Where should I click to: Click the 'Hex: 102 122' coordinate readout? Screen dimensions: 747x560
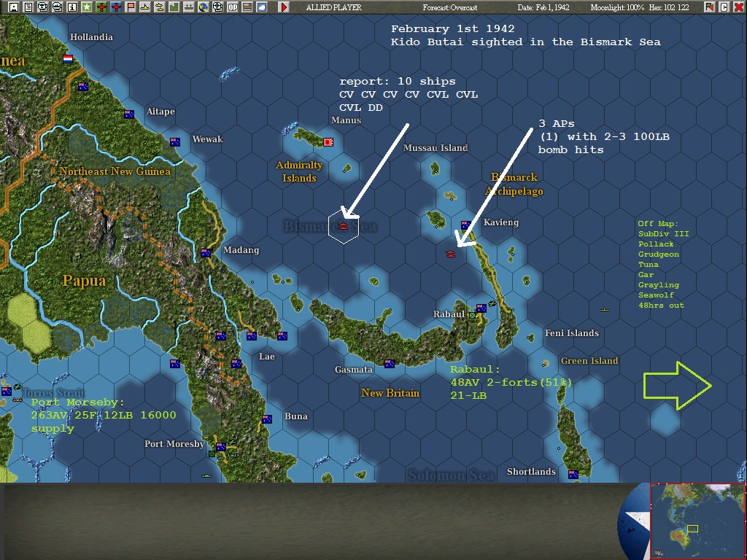668,7
